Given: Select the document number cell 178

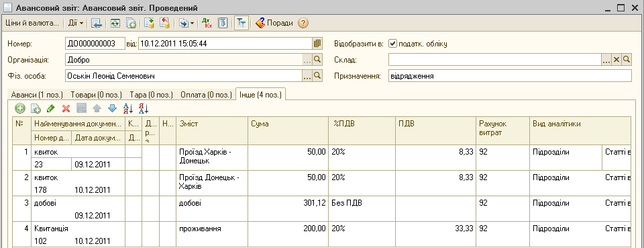Looking at the screenshot, I should 52,190.
